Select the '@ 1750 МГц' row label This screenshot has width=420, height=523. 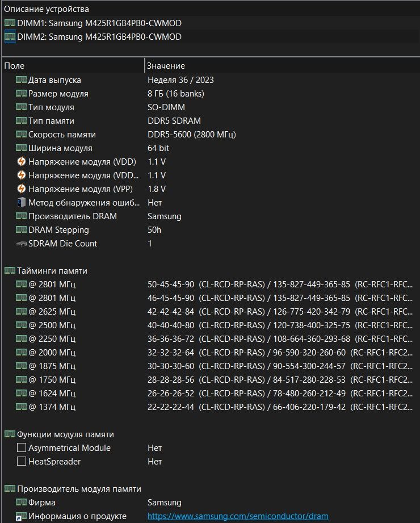[x=52, y=380]
